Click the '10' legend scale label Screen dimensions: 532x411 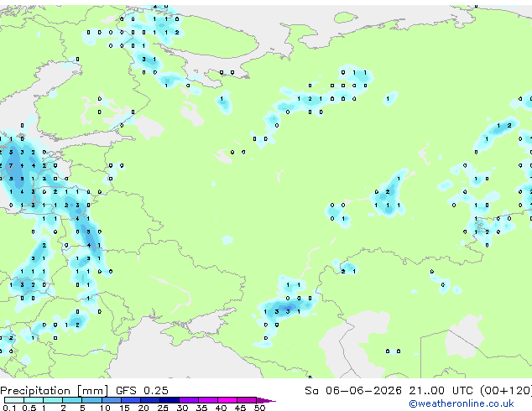click(105, 408)
